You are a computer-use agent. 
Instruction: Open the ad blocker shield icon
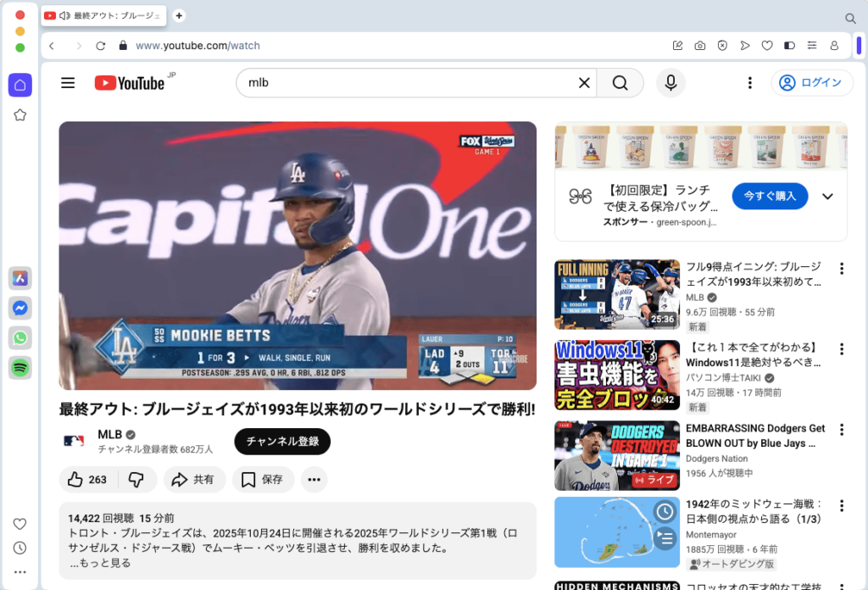click(722, 46)
